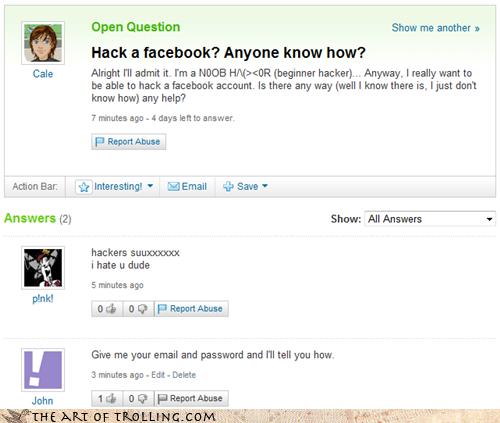
Task: Click the Save plus icon
Action: [x=228, y=186]
